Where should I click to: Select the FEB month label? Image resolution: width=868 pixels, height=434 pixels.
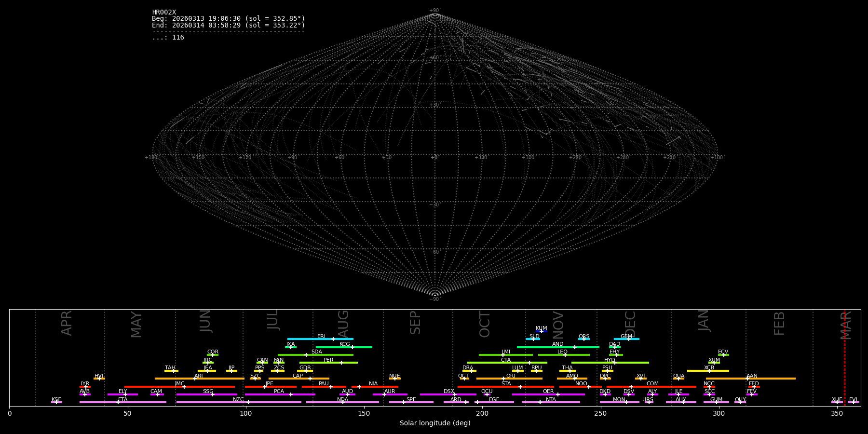click(x=779, y=324)
